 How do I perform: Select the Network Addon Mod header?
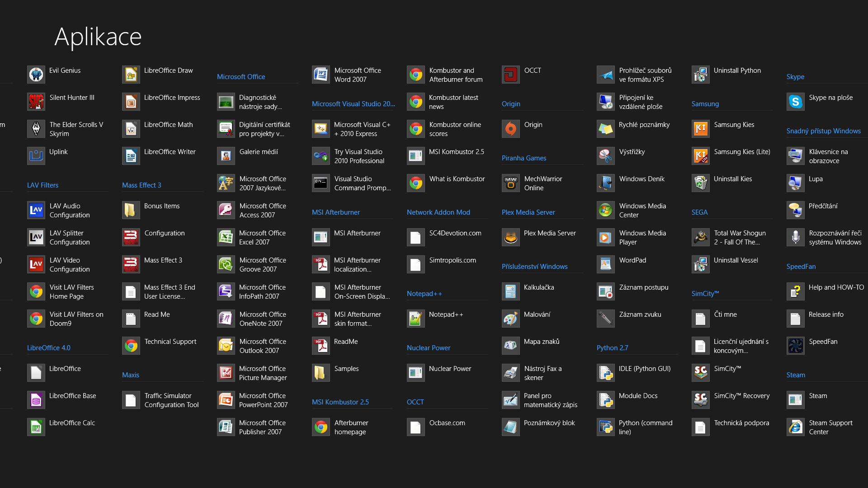[x=439, y=212]
